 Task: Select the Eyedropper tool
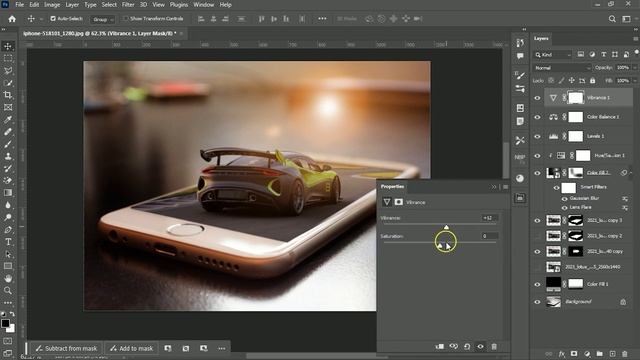pyautogui.click(x=8, y=120)
